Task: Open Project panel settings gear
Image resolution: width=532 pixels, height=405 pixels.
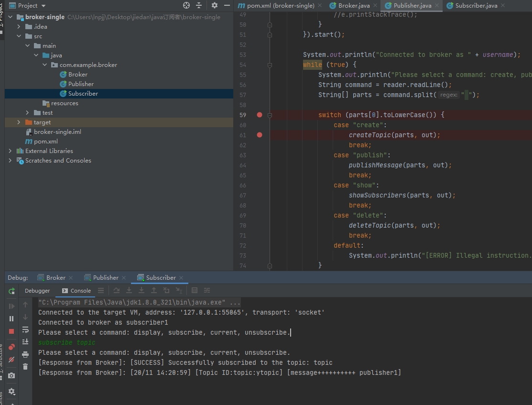Action: coord(214,5)
